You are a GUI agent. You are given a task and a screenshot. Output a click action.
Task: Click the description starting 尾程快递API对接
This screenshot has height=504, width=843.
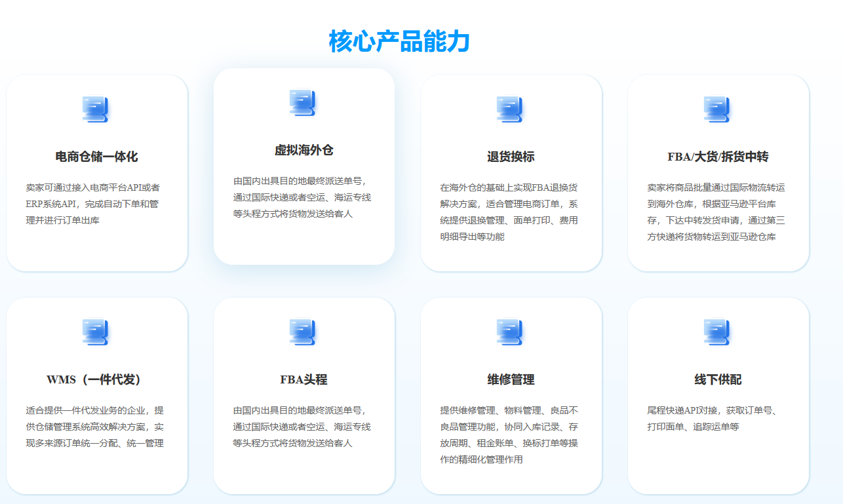coord(712,418)
